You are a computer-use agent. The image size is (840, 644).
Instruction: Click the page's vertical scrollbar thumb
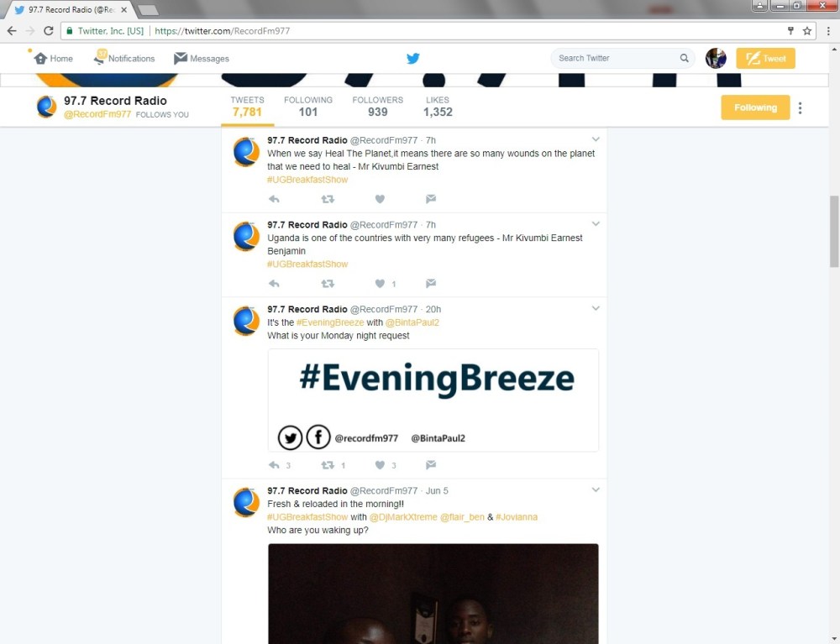coord(834,231)
